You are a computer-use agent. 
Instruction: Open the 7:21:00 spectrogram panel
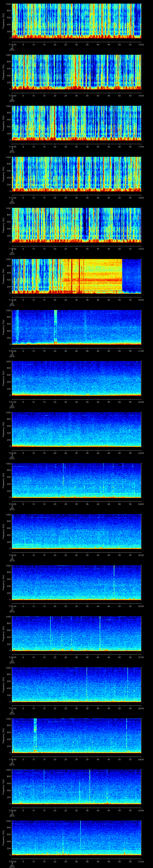[77, 378]
